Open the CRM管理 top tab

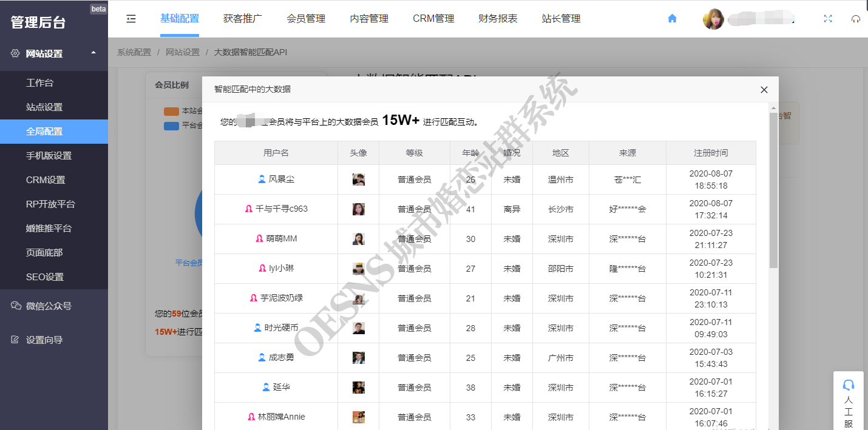point(433,19)
